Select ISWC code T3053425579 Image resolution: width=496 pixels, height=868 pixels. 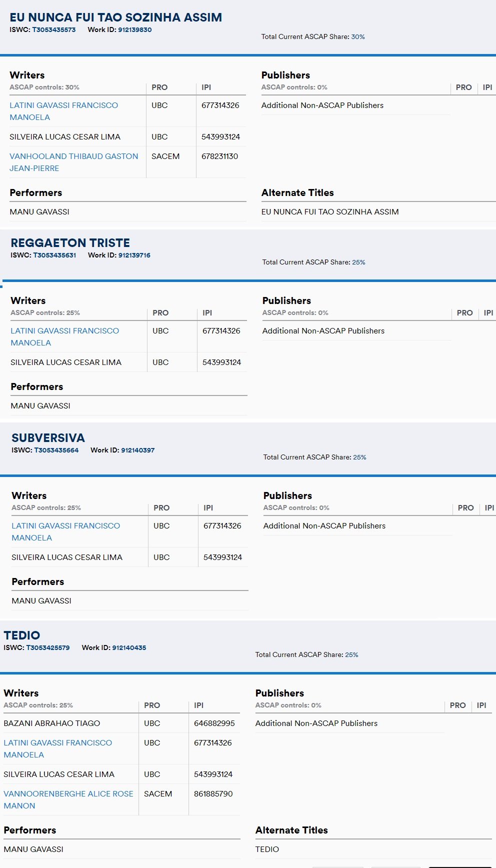pos(48,648)
